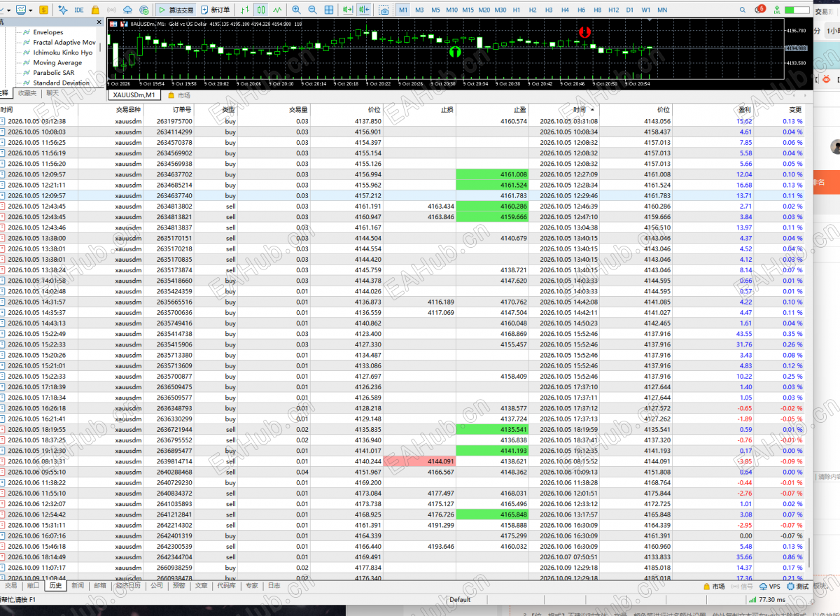Open dropdown arrow beside chart template icon
The width and height of the screenshot is (840, 616).
[31, 10]
